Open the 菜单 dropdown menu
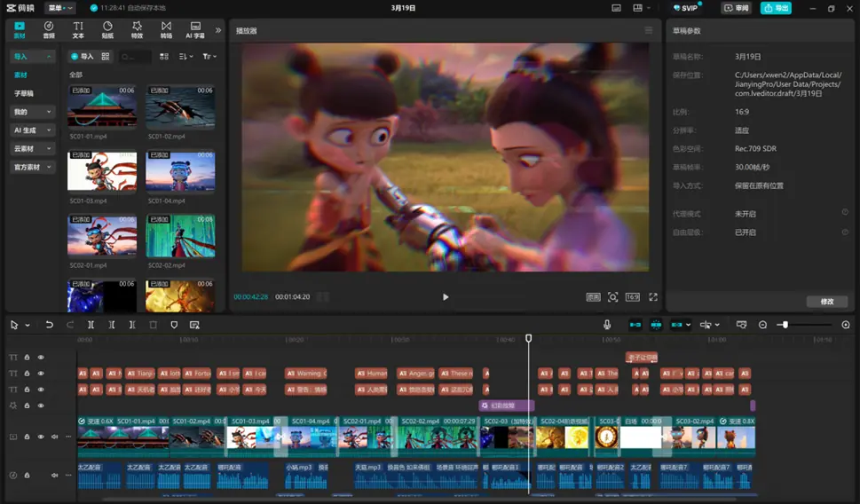Viewport: 860px width, 504px height. pyautogui.click(x=60, y=8)
